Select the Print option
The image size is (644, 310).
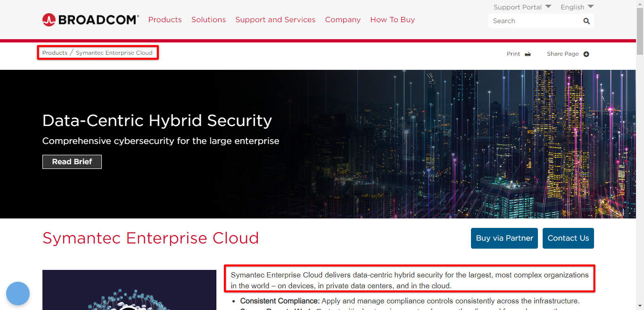513,53
